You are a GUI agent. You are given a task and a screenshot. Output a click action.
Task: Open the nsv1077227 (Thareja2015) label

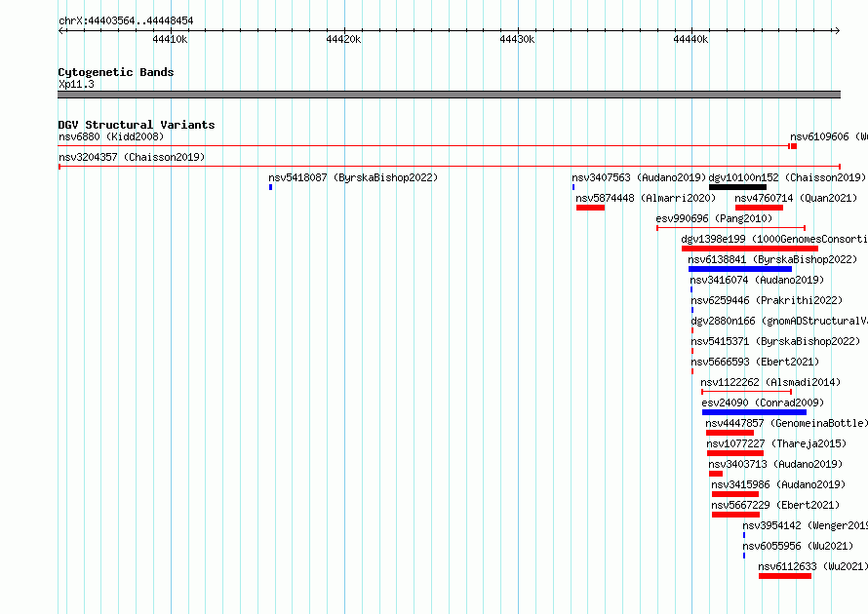tap(776, 443)
